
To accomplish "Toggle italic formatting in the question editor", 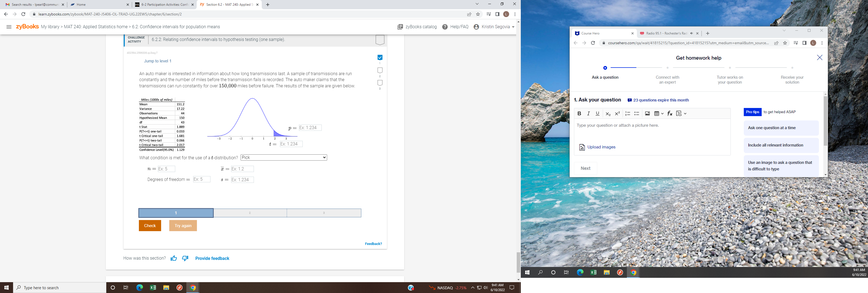I will click(588, 114).
